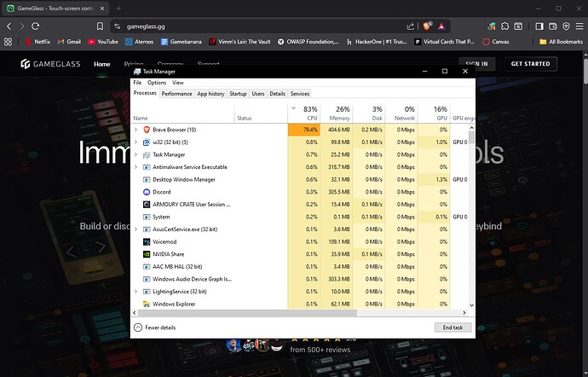Image resolution: width=588 pixels, height=377 pixels.
Task: Switch to the Services tab
Action: [x=300, y=94]
